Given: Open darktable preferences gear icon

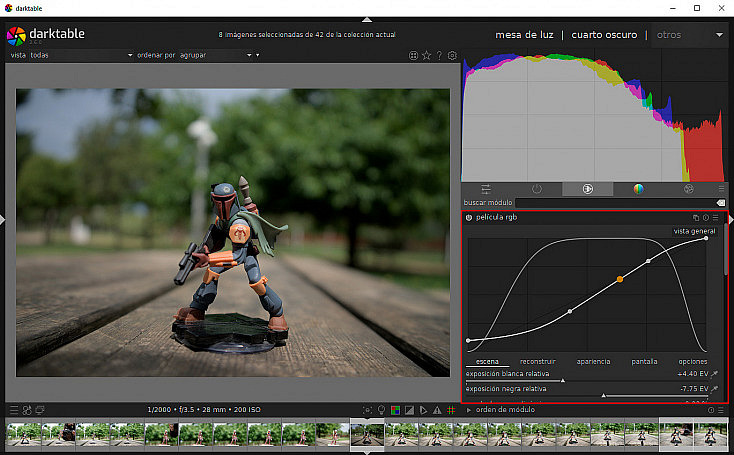Looking at the screenshot, I should pos(452,55).
